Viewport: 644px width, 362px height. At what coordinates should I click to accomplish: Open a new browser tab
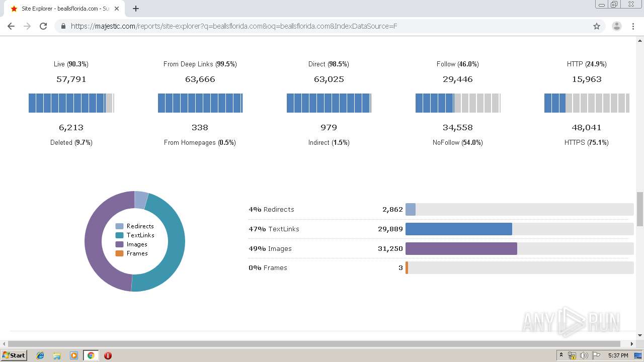(136, 9)
